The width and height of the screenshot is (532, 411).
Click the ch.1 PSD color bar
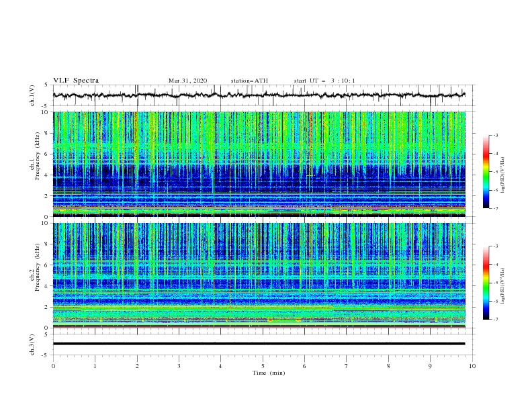point(486,172)
